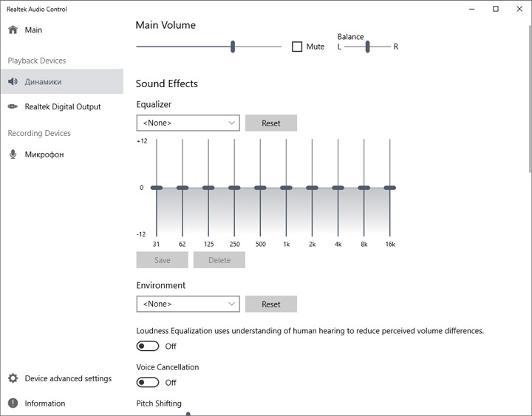Expand the Environment dropdown list

point(188,304)
